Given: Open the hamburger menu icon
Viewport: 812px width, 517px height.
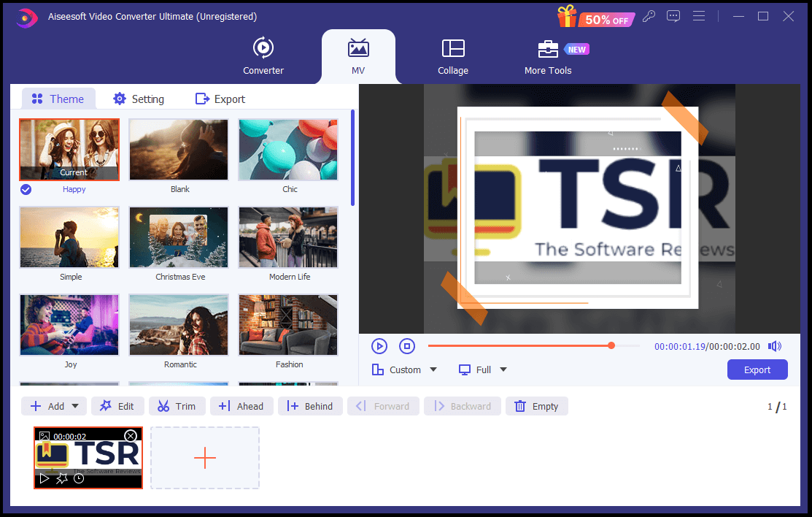Looking at the screenshot, I should coord(699,17).
